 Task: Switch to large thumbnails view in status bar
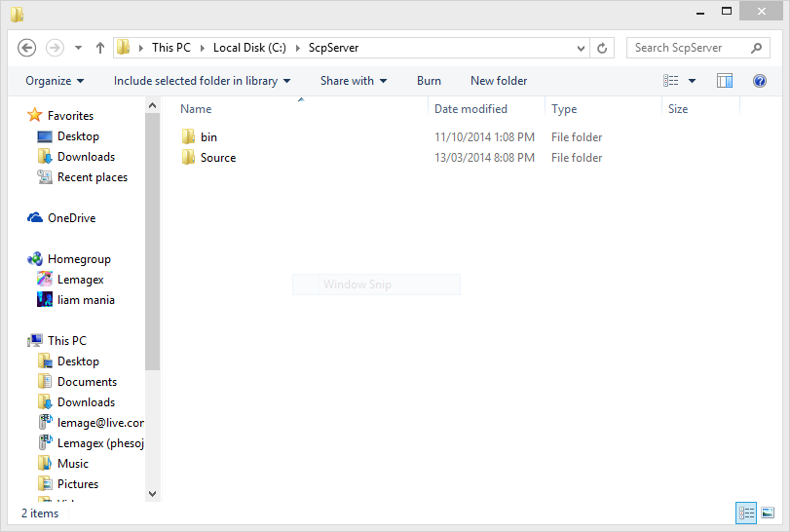point(768,513)
